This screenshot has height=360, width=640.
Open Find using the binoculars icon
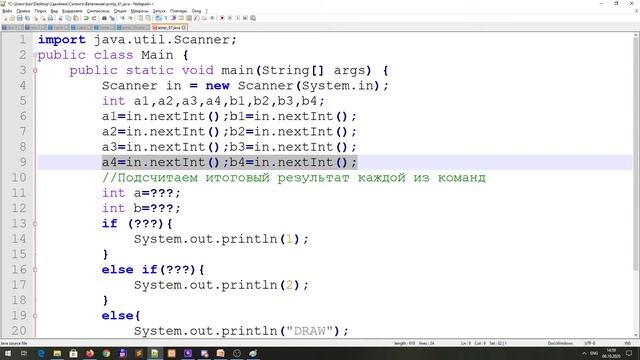[104, 18]
